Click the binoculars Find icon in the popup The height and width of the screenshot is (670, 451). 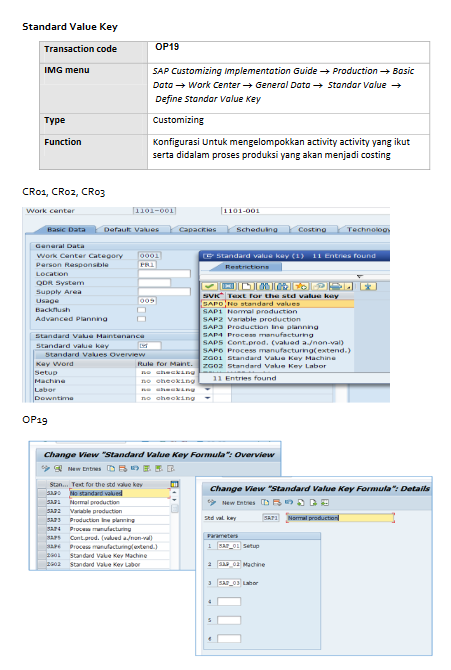click(x=264, y=286)
